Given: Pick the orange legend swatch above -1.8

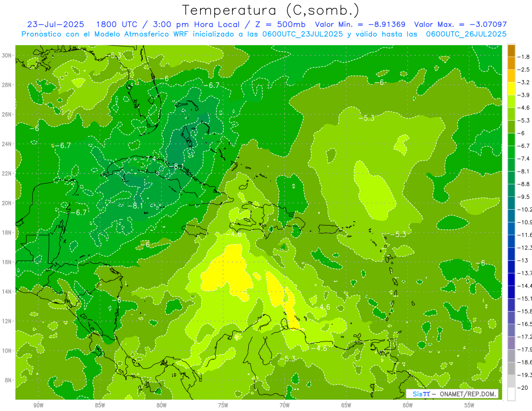Looking at the screenshot, I should 511,51.
